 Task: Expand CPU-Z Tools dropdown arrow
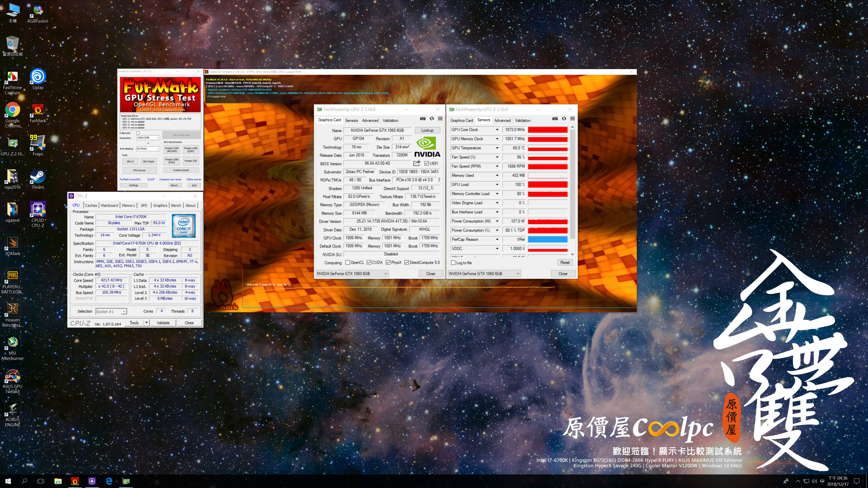(146, 323)
